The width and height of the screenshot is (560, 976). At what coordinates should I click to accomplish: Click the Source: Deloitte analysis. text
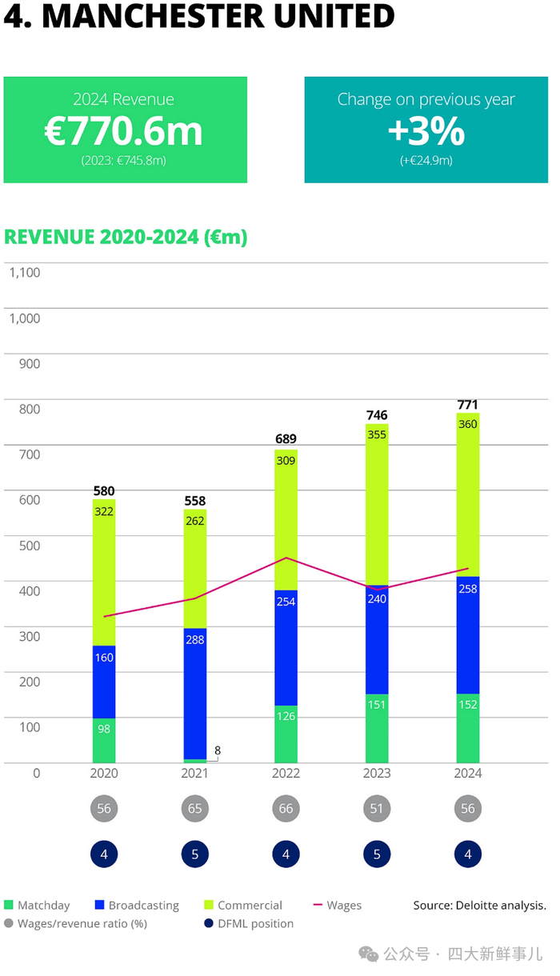click(480, 906)
